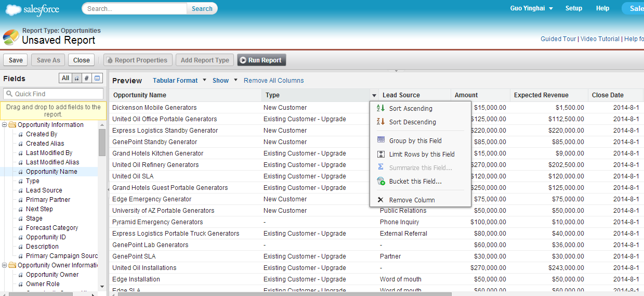Select Group by this Field option
Viewport: 644px width, 296px height.
click(415, 140)
